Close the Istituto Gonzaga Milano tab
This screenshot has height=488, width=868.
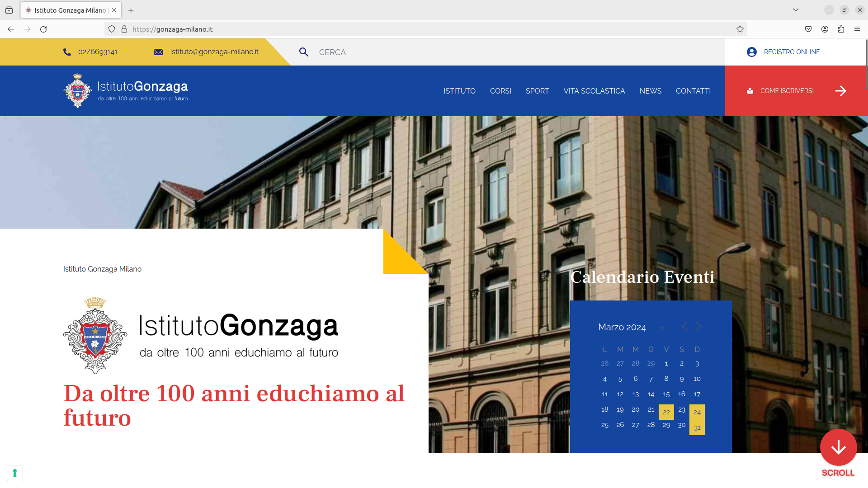pyautogui.click(x=114, y=10)
